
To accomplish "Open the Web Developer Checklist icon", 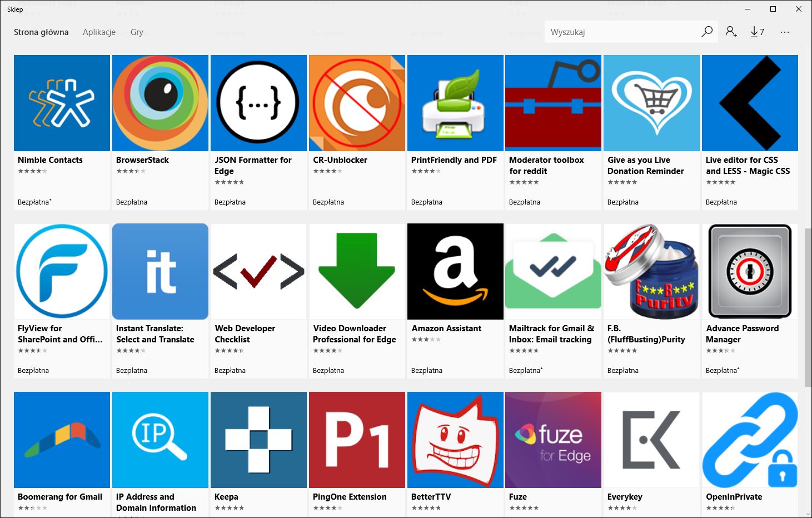I will tap(258, 271).
